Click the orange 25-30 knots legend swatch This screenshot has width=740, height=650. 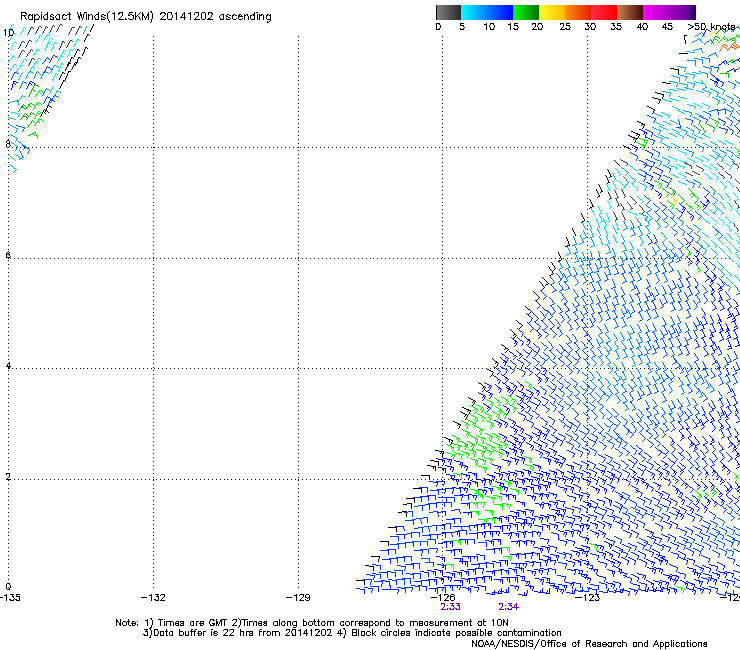(x=578, y=12)
